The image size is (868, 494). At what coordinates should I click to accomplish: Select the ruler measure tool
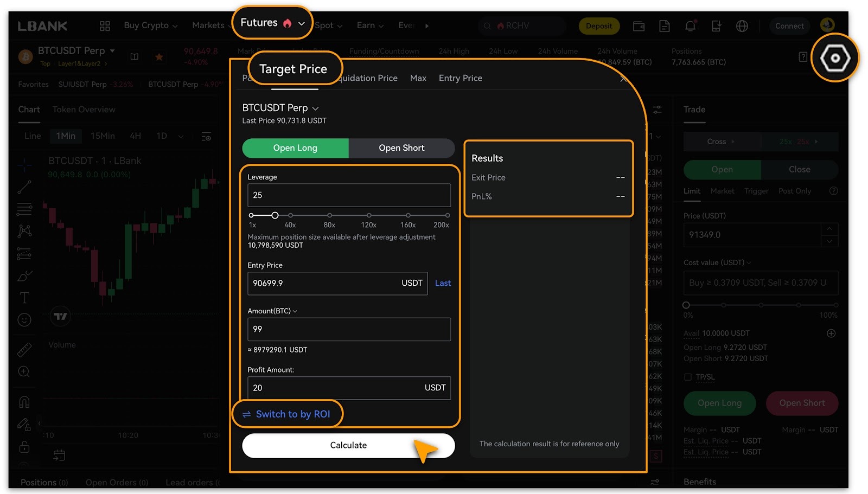point(24,350)
